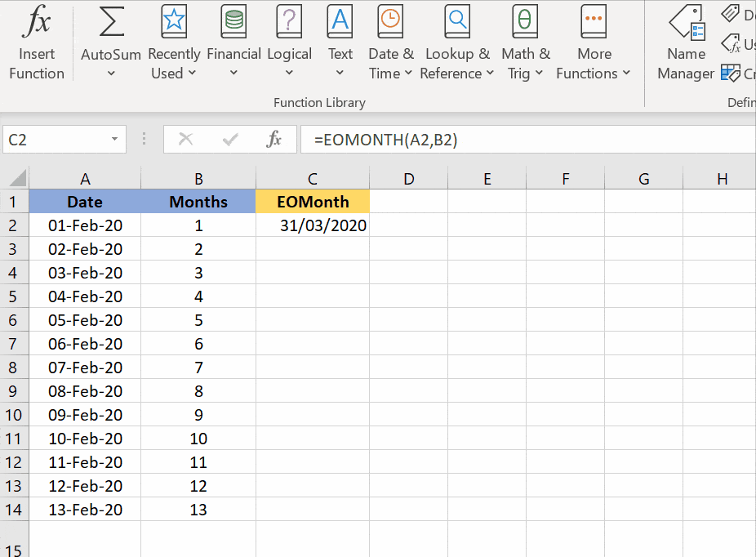The image size is (756, 557).
Task: Select the entire sheet with corner triangle
Action: (x=16, y=179)
